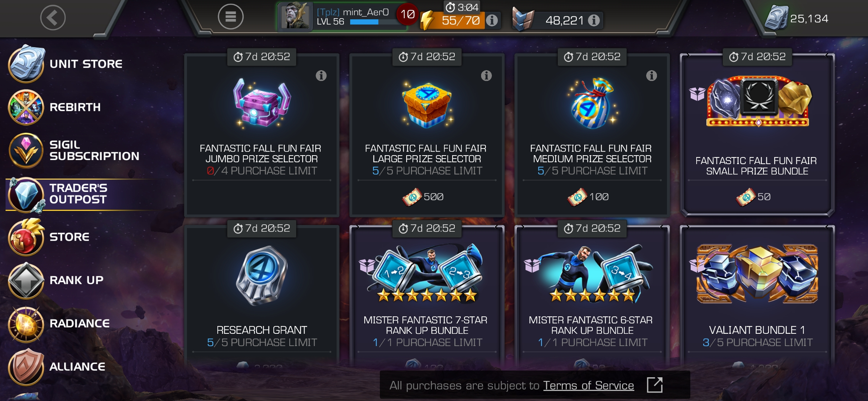This screenshot has height=401, width=868.
Task: Tap the back arrow button
Action: (53, 17)
